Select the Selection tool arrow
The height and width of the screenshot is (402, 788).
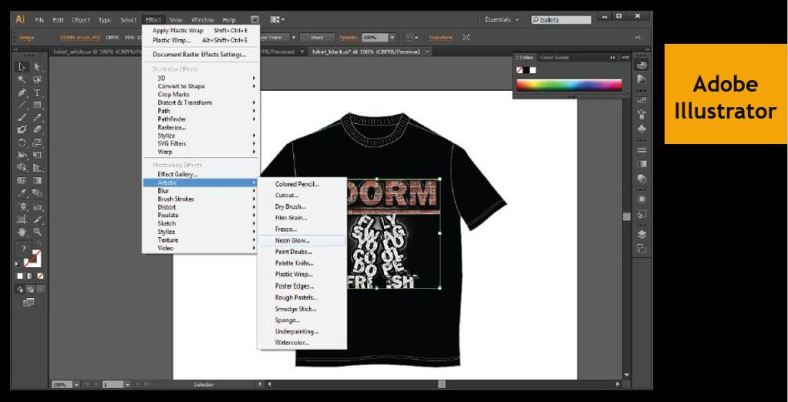pyautogui.click(x=23, y=67)
